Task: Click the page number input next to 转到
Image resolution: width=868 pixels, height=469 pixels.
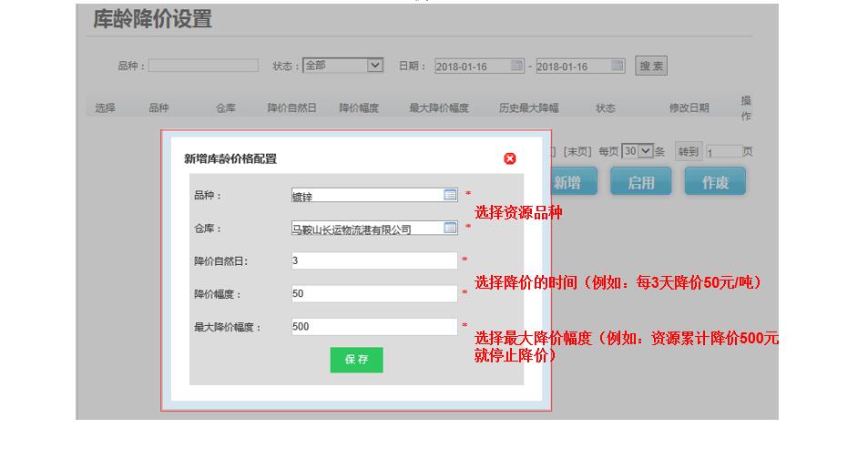Action: [x=723, y=152]
